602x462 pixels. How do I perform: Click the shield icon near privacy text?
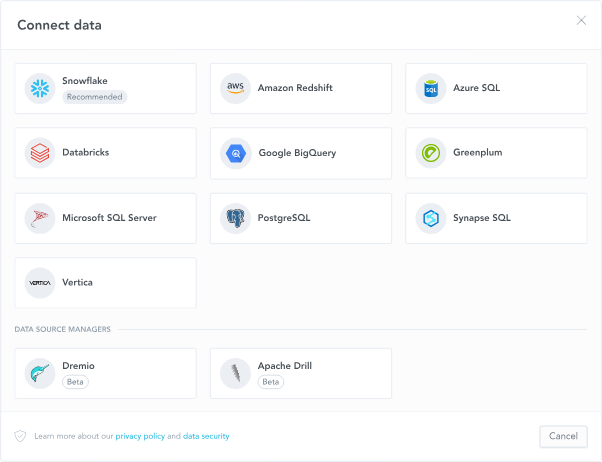point(20,436)
